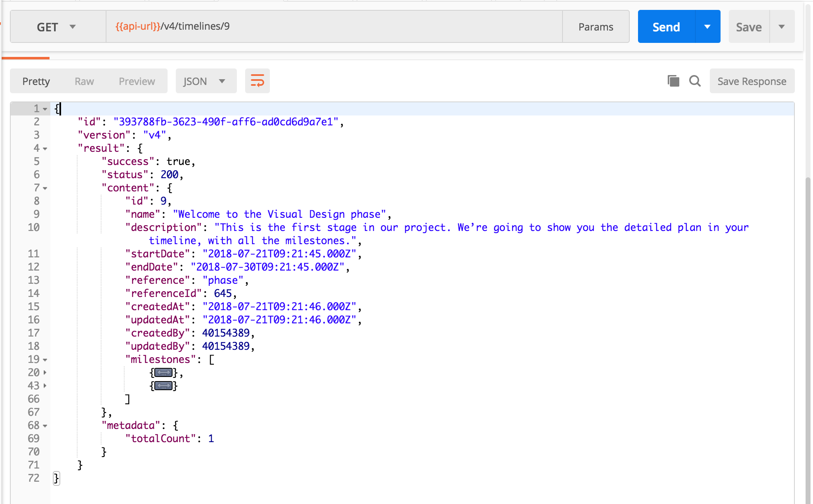Open the Params editor
The height and width of the screenshot is (504, 813).
(x=596, y=27)
